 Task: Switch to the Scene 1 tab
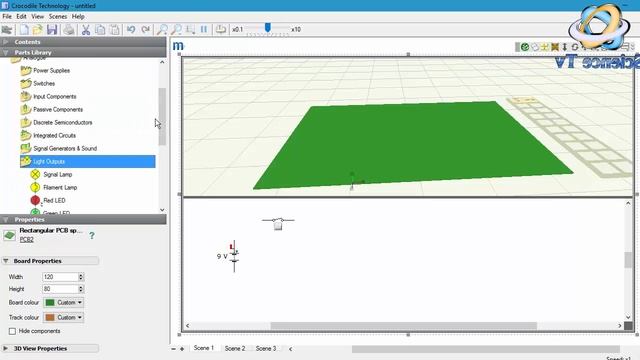(x=203, y=348)
